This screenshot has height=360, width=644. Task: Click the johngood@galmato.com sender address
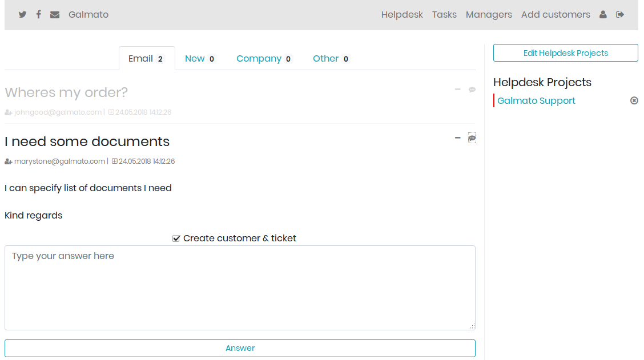pyautogui.click(x=58, y=112)
